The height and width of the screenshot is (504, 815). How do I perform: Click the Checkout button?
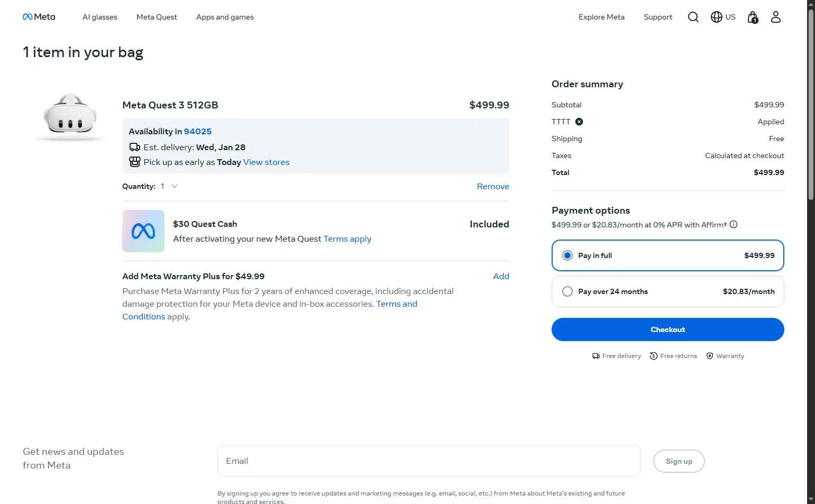[x=667, y=329]
